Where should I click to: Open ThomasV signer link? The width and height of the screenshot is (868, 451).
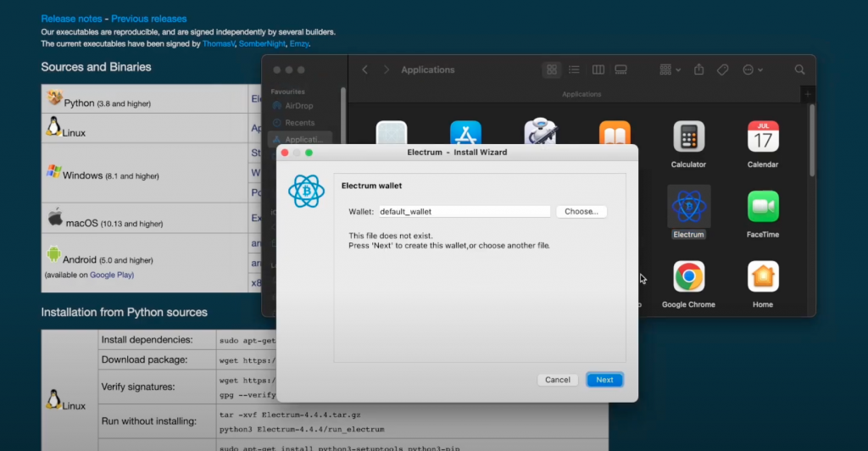pos(219,44)
